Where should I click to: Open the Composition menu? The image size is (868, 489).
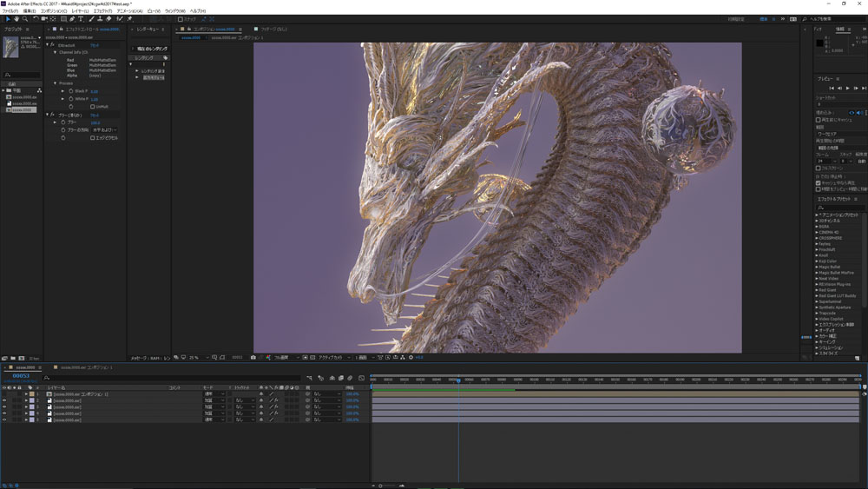pos(54,11)
